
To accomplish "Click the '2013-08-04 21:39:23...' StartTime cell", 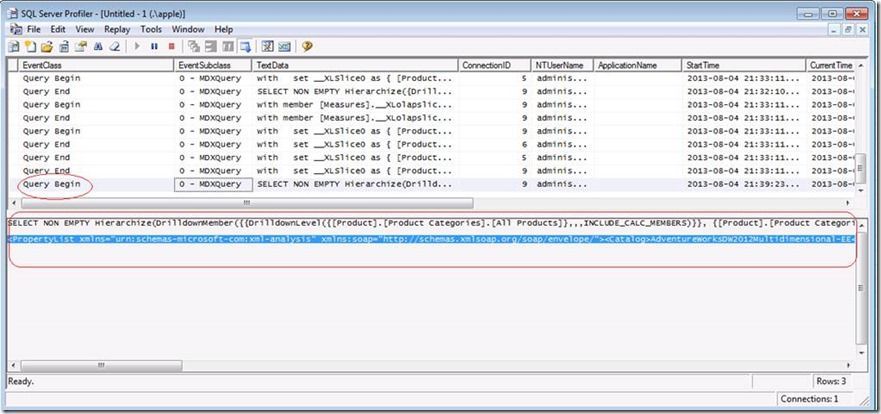I will (744, 184).
